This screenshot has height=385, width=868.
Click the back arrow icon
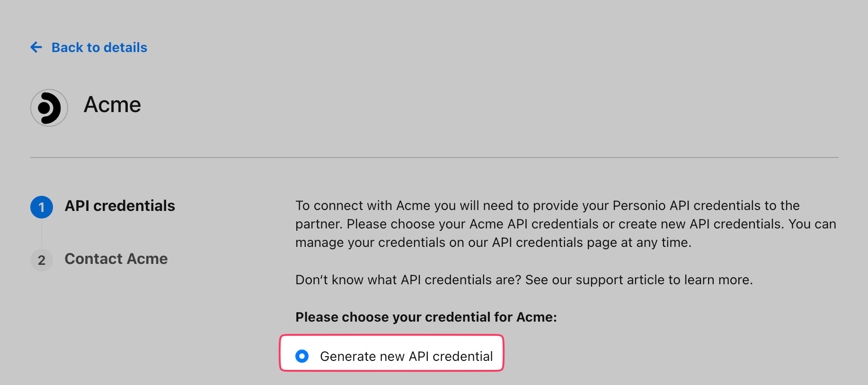pyautogui.click(x=36, y=47)
